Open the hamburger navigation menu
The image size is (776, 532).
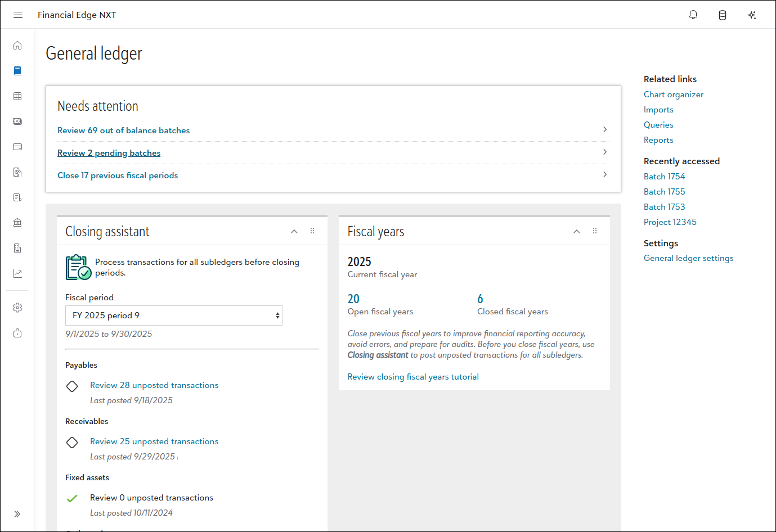[18, 15]
